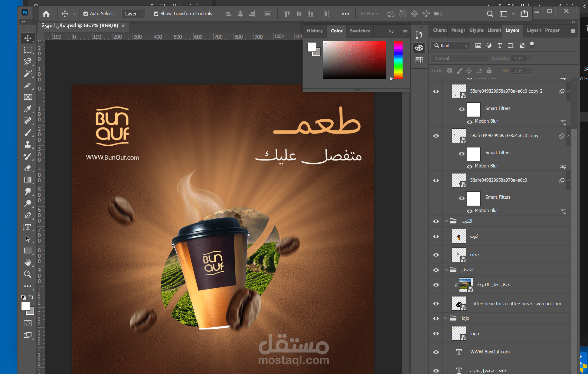Image resolution: width=588 pixels, height=374 pixels.
Task: Swap foreground and background colors icon
Action: click(x=31, y=297)
